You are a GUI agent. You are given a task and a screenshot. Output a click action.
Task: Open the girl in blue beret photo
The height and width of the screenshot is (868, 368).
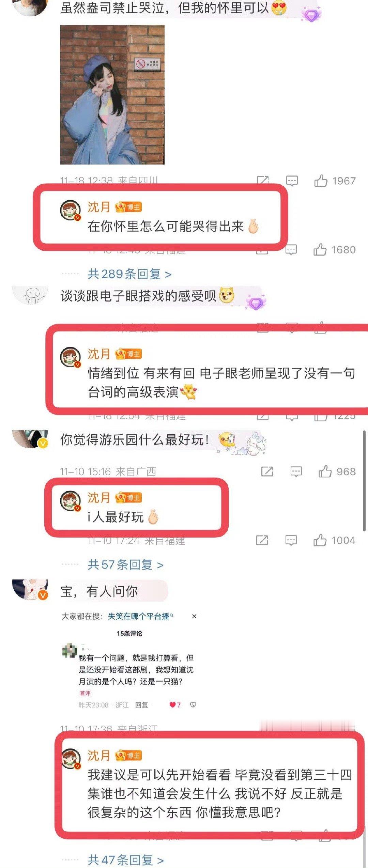pos(112,95)
